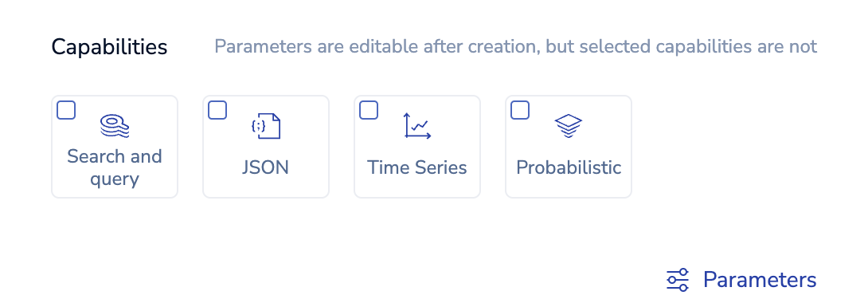This screenshot has width=868, height=303.
Task: Click the note about editable parameters
Action: [x=515, y=46]
